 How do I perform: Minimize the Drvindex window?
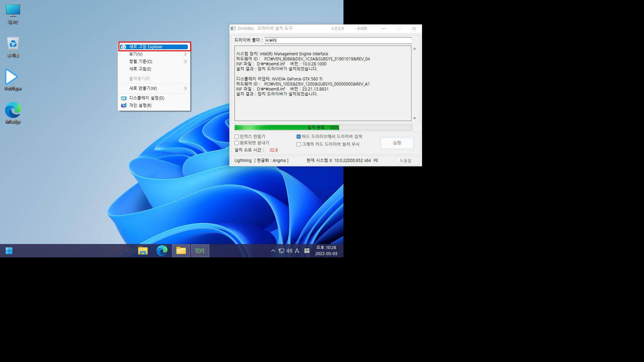pyautogui.click(x=384, y=28)
